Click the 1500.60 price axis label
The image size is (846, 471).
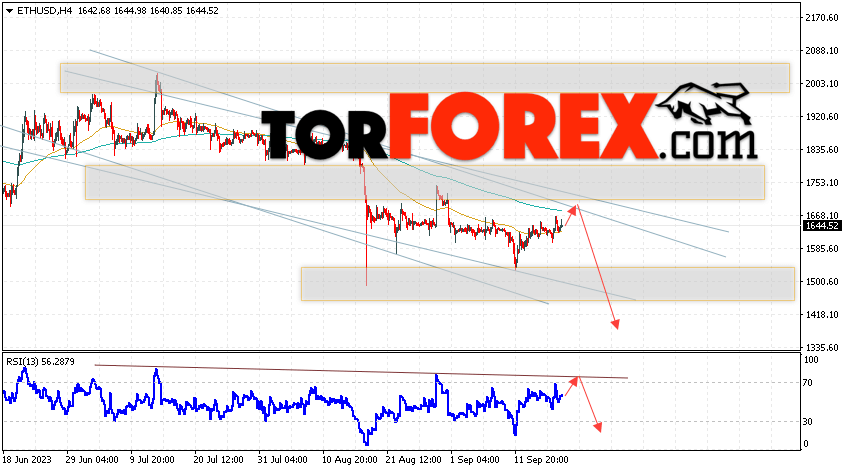click(x=822, y=282)
